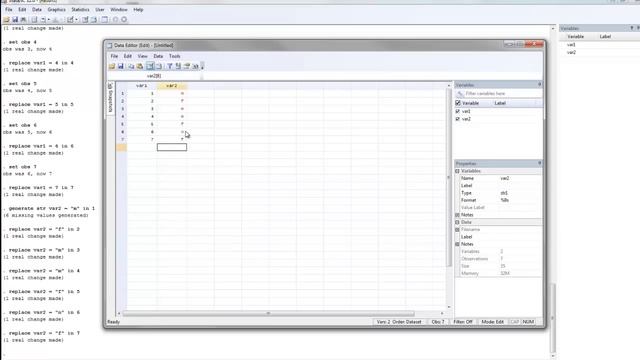This screenshot has height=360, width=640.
Task: Click the Break icon in main toolbar
Action: (x=124, y=19)
